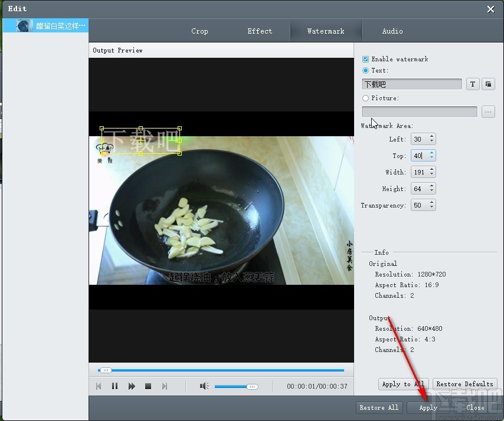Select the Picture watermark radio button

[x=365, y=98]
